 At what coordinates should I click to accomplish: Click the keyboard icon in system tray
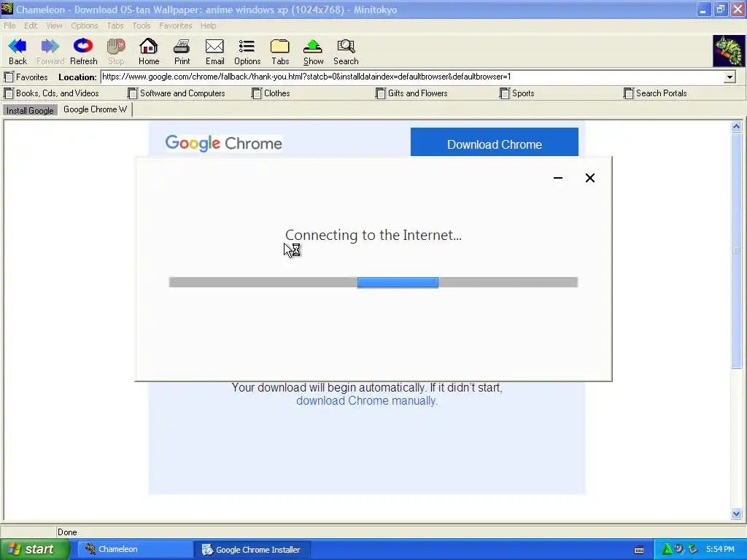(x=639, y=550)
